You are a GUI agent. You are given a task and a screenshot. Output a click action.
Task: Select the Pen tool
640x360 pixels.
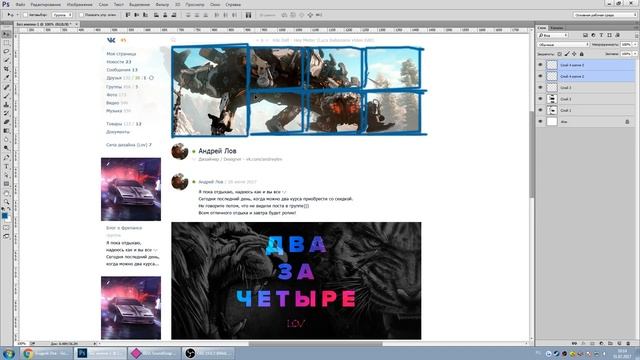tap(6, 158)
